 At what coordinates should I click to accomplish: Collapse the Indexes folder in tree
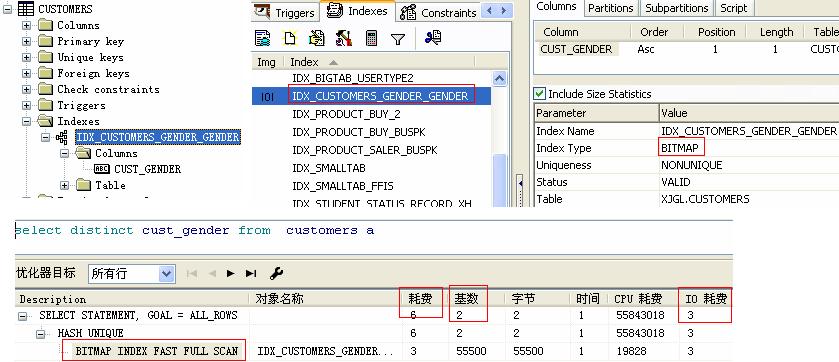[x=26, y=121]
